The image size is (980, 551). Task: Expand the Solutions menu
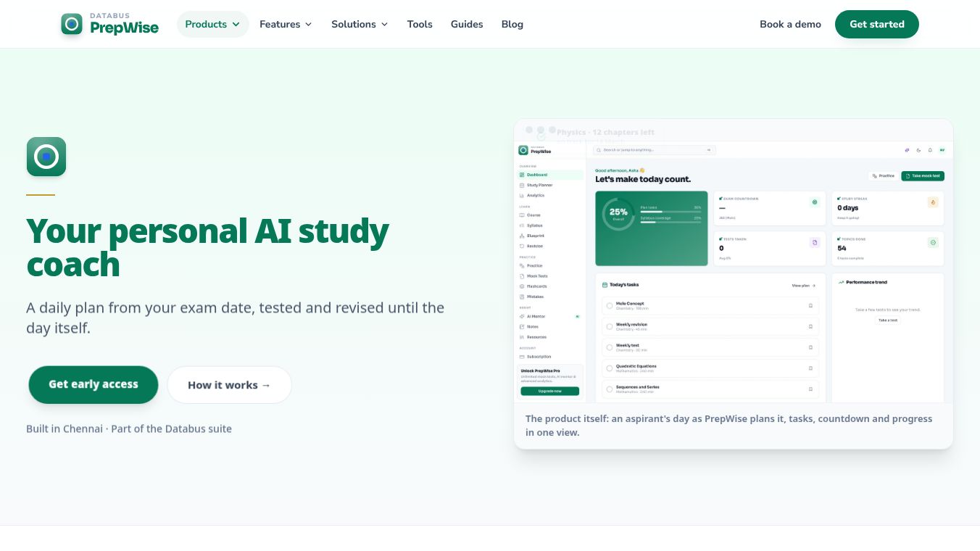[360, 24]
